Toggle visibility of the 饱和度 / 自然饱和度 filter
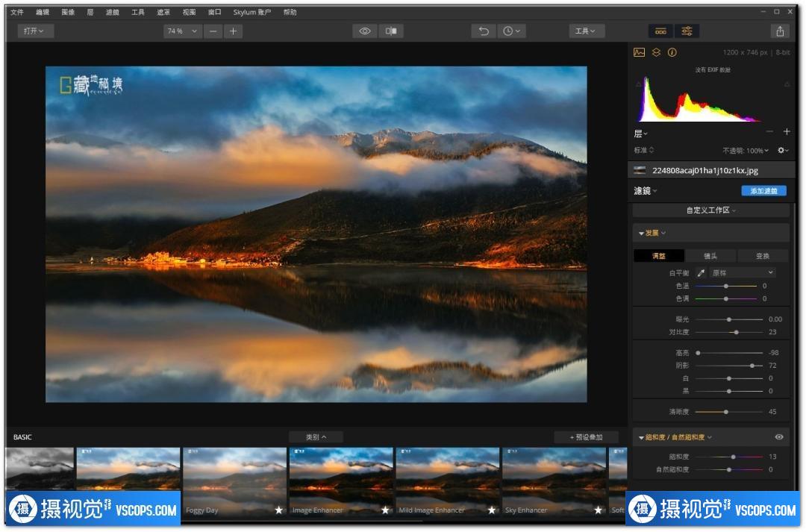This screenshot has width=806, height=532. pyautogui.click(x=779, y=437)
